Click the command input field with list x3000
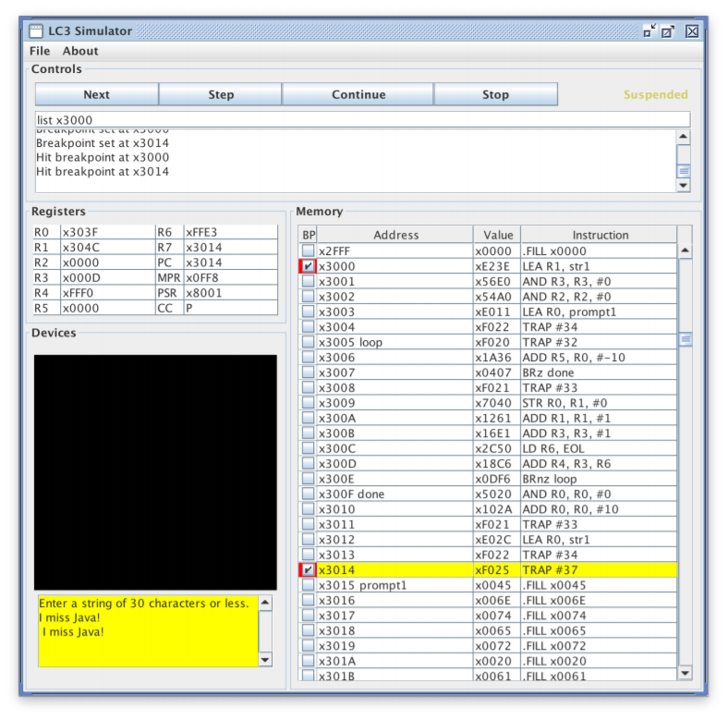Viewport: 728px width, 719px height. click(x=360, y=119)
